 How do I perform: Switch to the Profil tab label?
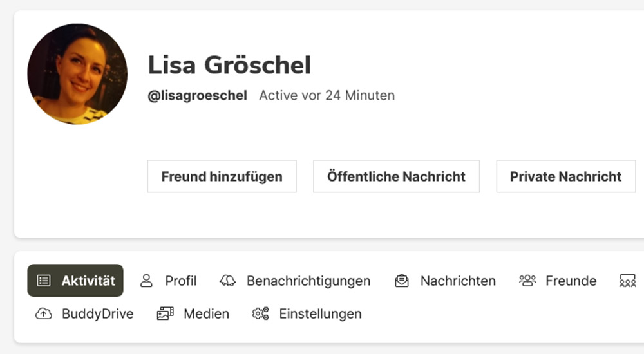180,281
